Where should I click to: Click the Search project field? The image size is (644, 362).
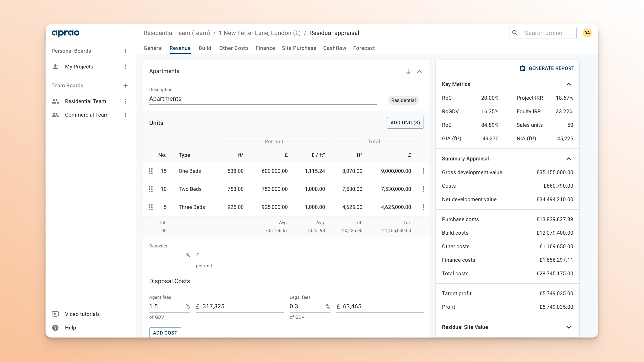pos(543,33)
